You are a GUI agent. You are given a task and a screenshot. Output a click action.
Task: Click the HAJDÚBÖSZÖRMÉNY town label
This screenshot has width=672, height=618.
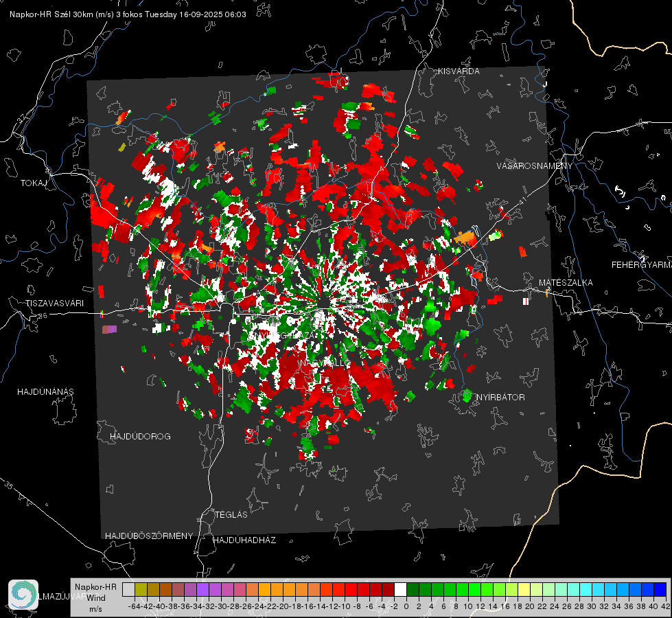point(149,536)
